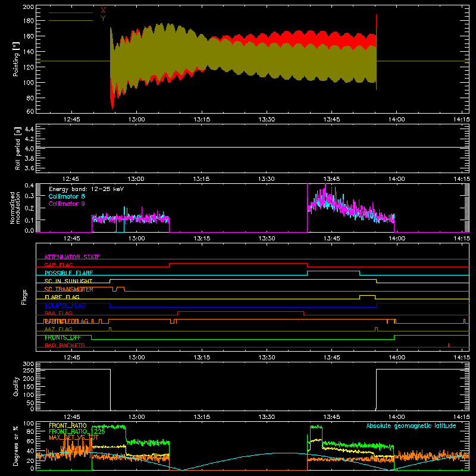Image resolution: width=476 pixels, height=476 pixels.
Task: Click the 3.8 tick on Roll period axis
Action: tap(29, 158)
